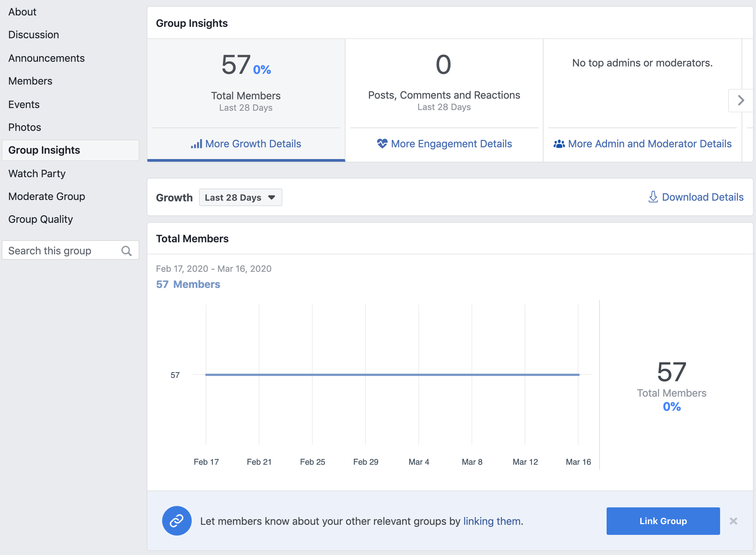Open More Admin and Moderator Details

click(x=649, y=144)
